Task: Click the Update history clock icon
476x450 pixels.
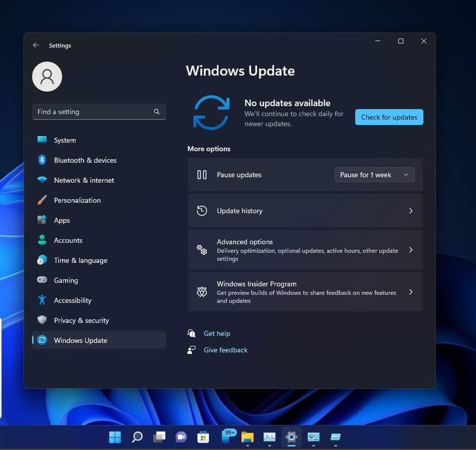Action: 202,210
